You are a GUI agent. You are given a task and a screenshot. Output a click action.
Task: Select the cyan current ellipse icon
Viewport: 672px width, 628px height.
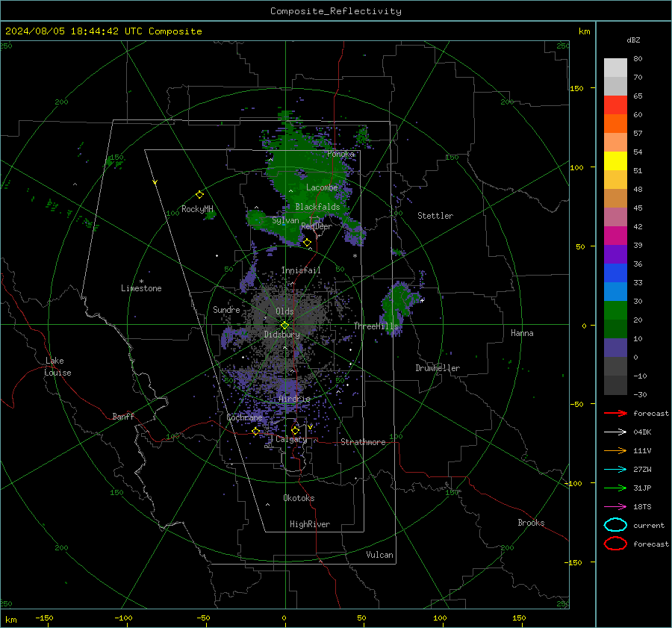(x=615, y=525)
